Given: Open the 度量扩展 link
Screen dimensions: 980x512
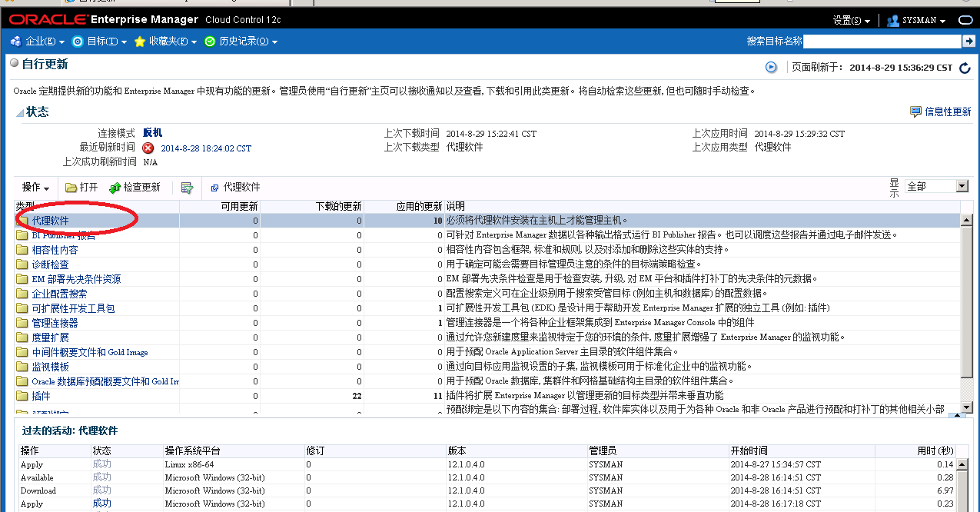Looking at the screenshot, I should pyautogui.click(x=50, y=337).
